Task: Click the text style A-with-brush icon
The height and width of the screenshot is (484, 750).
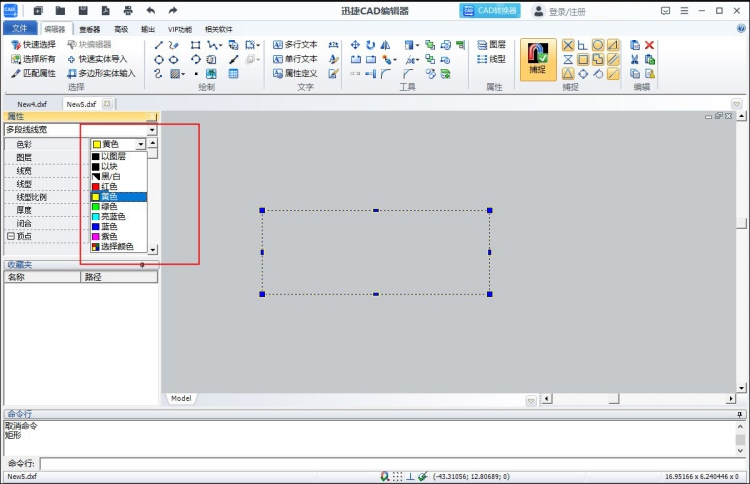Action: point(333,59)
